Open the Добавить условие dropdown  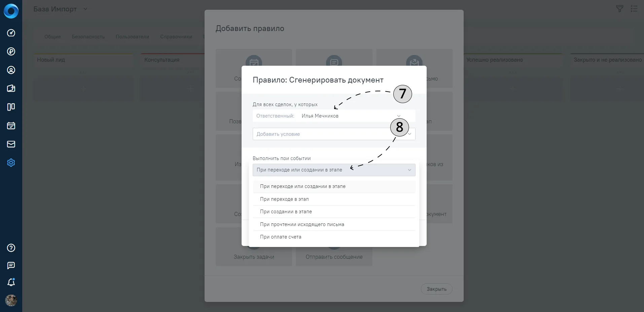tap(334, 134)
